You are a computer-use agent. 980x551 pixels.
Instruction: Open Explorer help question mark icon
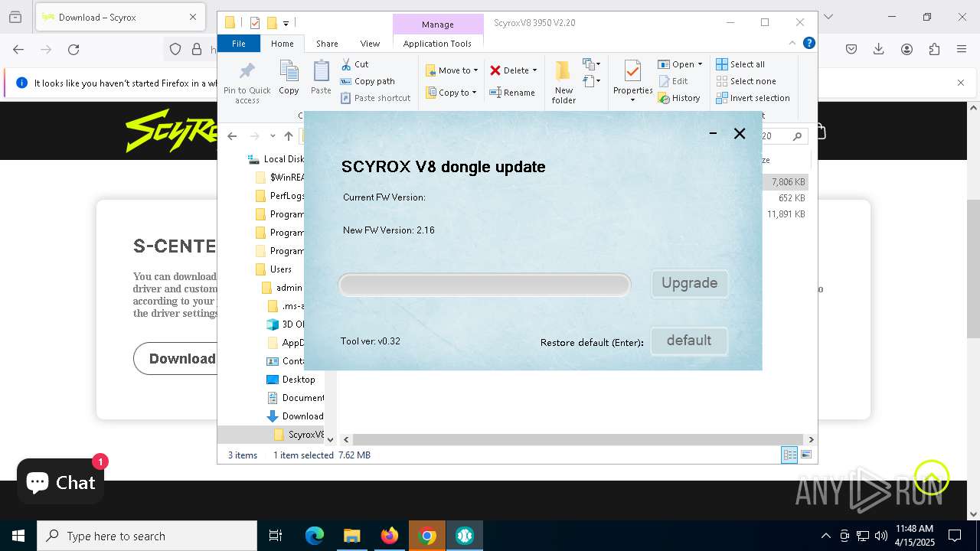click(x=808, y=43)
